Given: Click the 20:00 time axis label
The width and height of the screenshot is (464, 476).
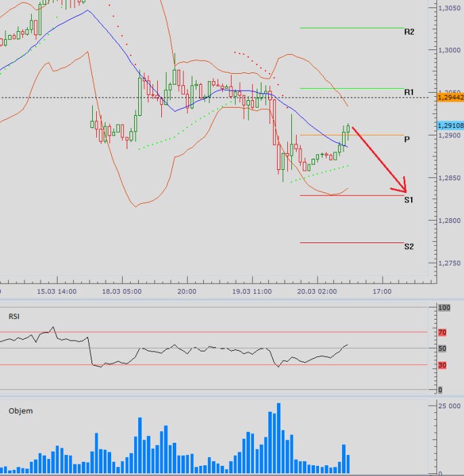Looking at the screenshot, I should coord(187,292).
